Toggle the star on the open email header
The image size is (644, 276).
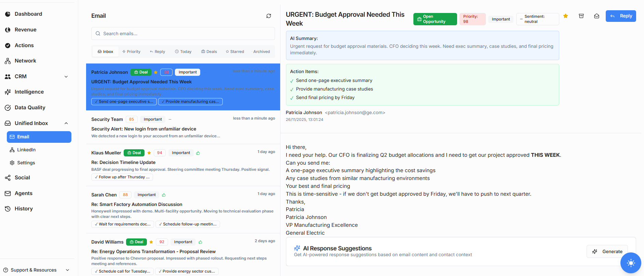tap(566, 16)
